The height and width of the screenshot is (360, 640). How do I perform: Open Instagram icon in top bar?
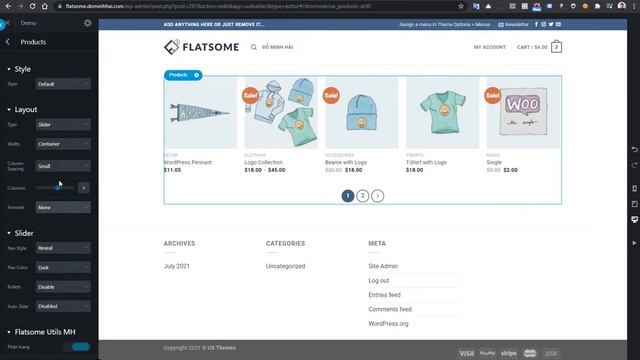543,24
